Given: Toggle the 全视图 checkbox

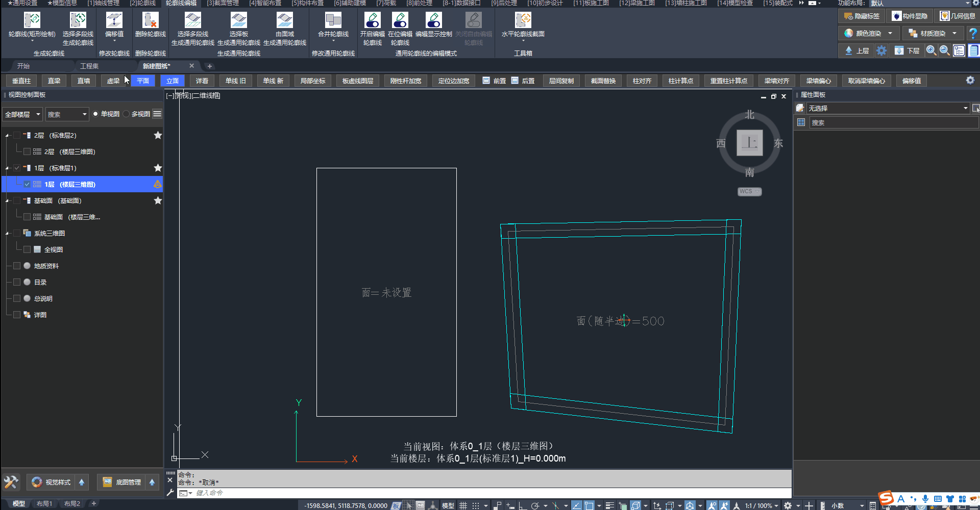Looking at the screenshot, I should pyautogui.click(x=27, y=250).
